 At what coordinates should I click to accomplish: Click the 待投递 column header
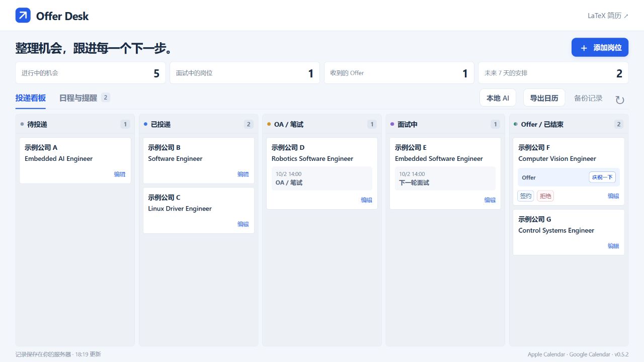[x=75, y=124]
